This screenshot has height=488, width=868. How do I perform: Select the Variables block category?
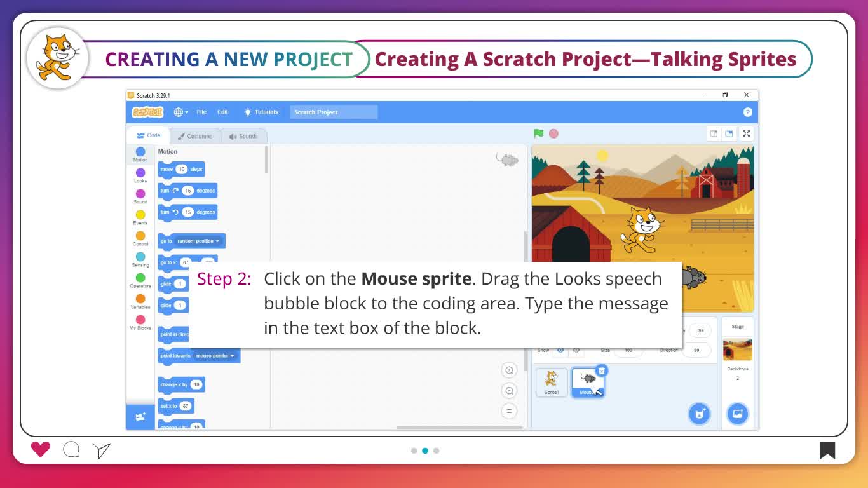point(140,301)
